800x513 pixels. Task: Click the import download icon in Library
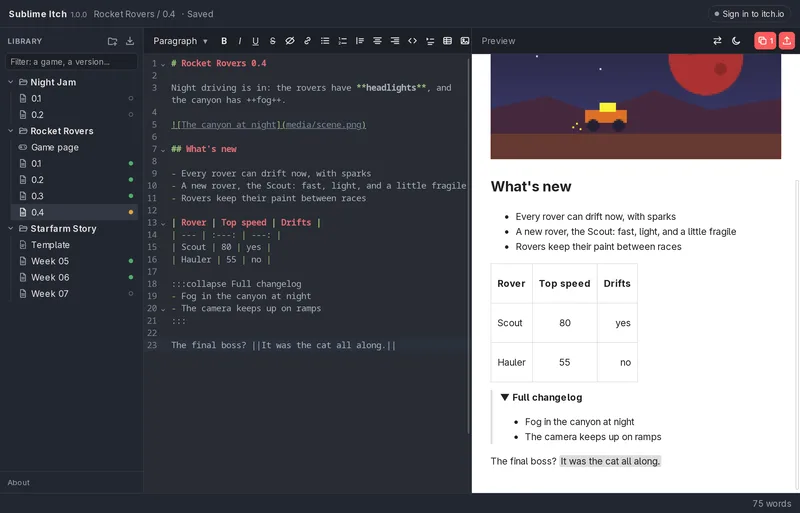click(130, 41)
